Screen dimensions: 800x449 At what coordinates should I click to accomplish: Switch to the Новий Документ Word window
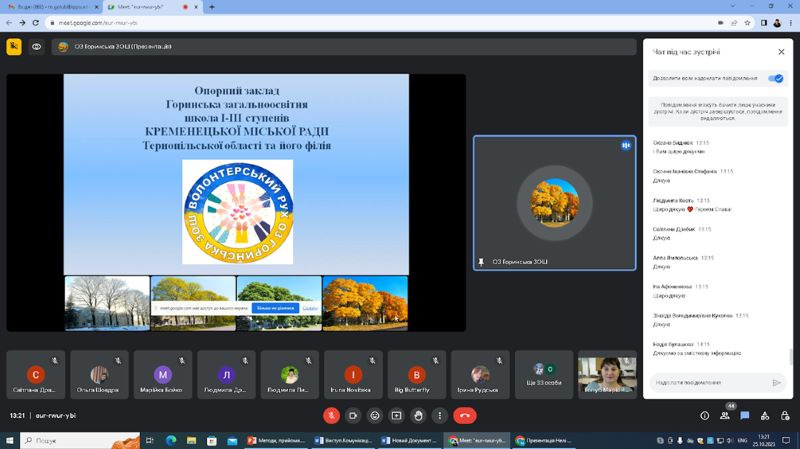[x=409, y=440]
